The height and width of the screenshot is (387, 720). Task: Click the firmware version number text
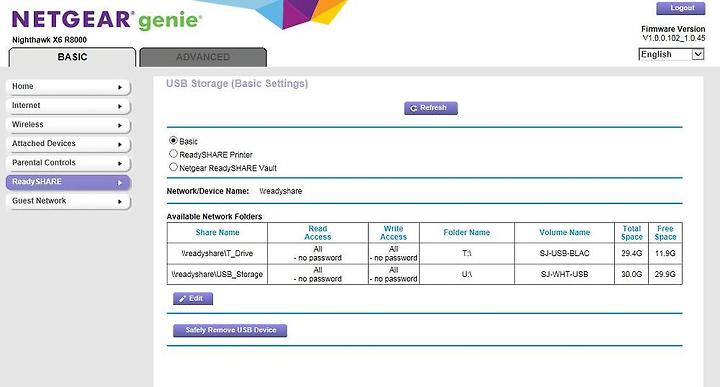pos(674,38)
